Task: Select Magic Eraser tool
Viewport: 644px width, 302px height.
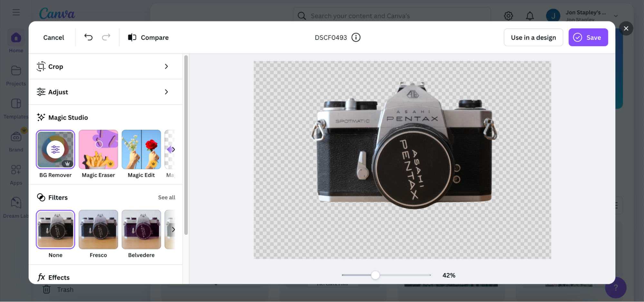Action: click(98, 149)
